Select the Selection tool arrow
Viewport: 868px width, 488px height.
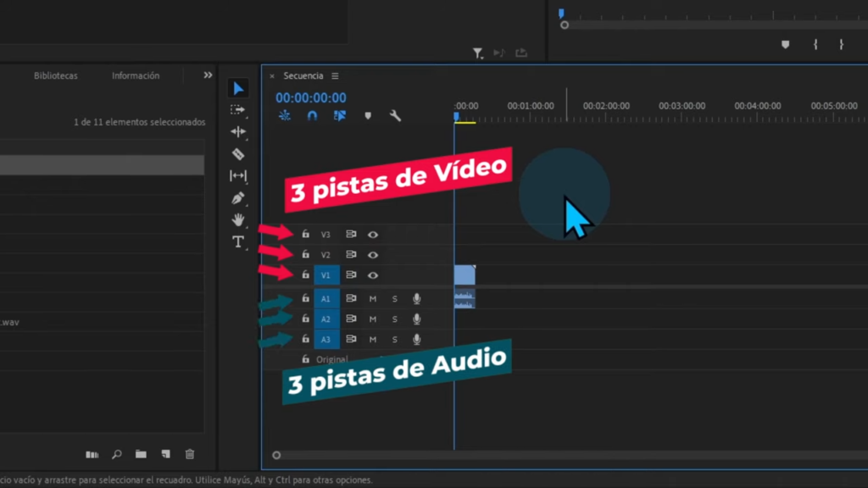tap(238, 88)
